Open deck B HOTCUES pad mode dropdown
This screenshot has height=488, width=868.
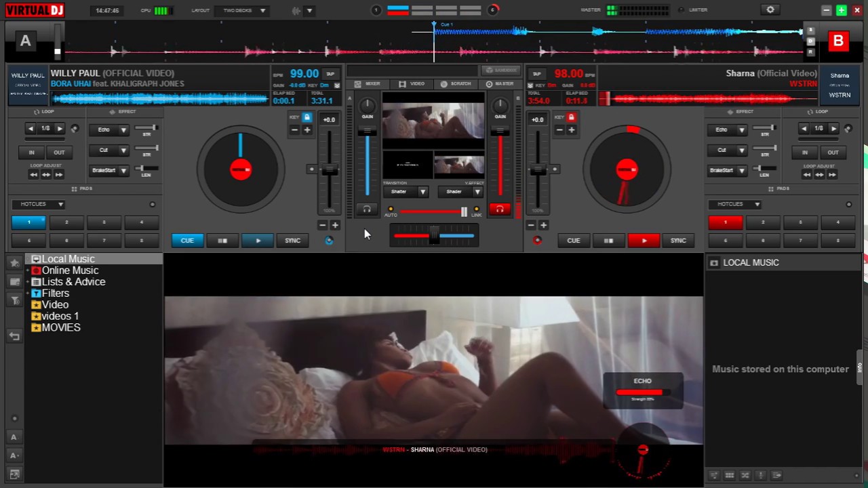(735, 204)
